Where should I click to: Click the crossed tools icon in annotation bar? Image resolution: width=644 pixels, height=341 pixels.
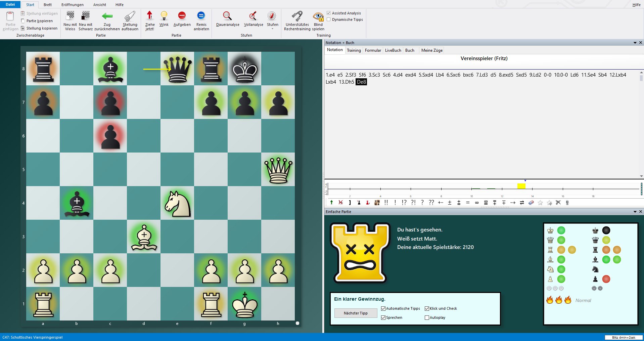click(x=558, y=203)
